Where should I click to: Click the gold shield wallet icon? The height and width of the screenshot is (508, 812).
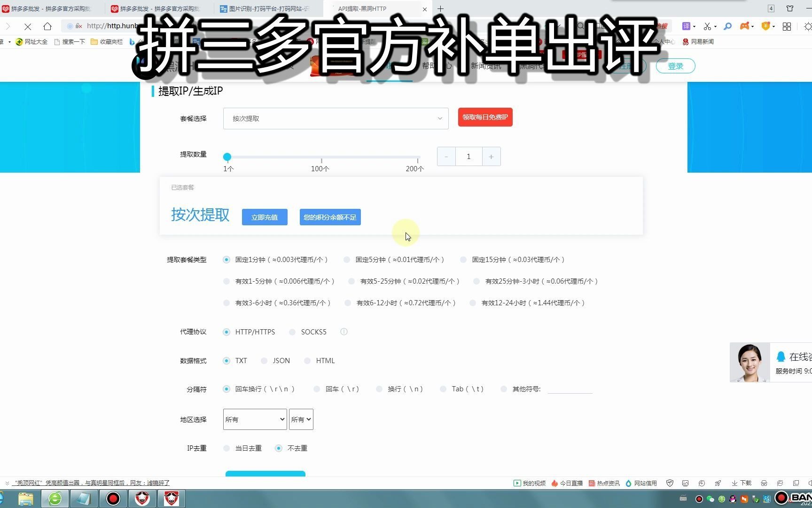765,26
